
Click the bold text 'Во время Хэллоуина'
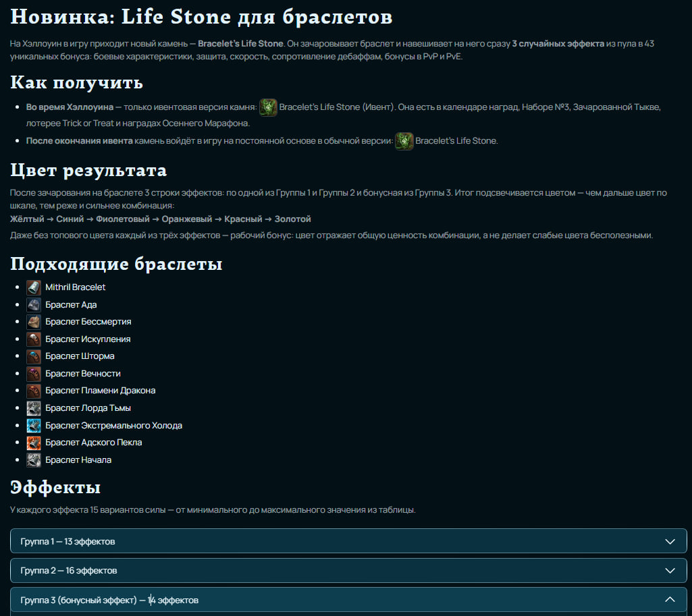pos(70,107)
